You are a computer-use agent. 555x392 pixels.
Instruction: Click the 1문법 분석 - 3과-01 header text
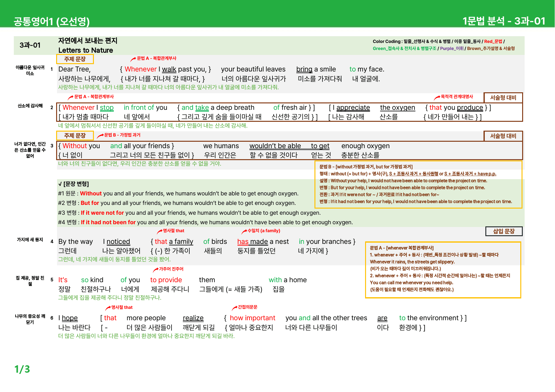pos(504,21)
